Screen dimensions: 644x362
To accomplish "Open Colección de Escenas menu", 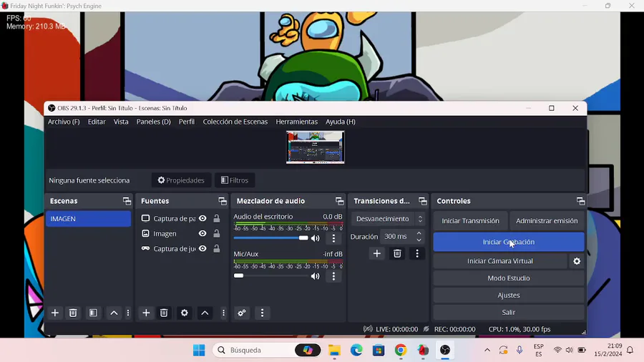I will [235, 122].
